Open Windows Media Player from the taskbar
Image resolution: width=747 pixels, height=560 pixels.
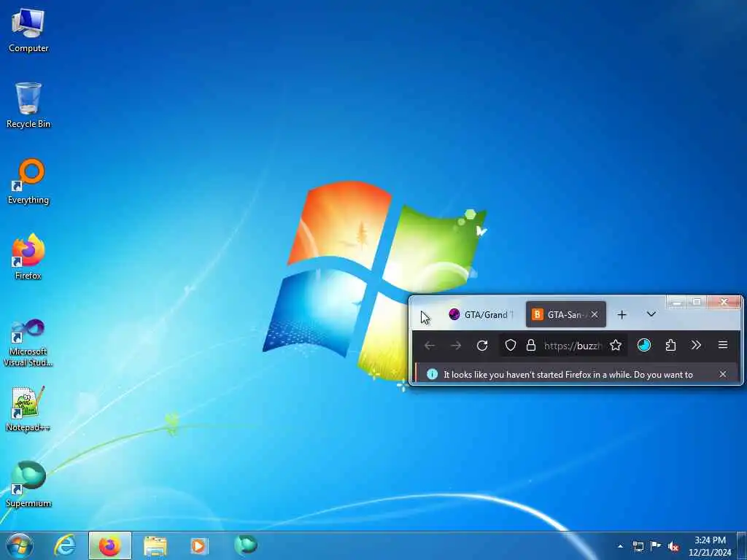click(x=199, y=545)
